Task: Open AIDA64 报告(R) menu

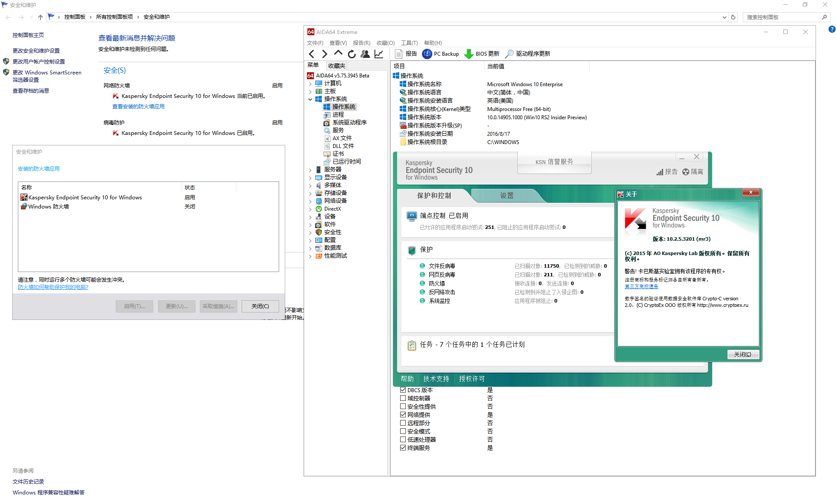Action: (x=361, y=43)
